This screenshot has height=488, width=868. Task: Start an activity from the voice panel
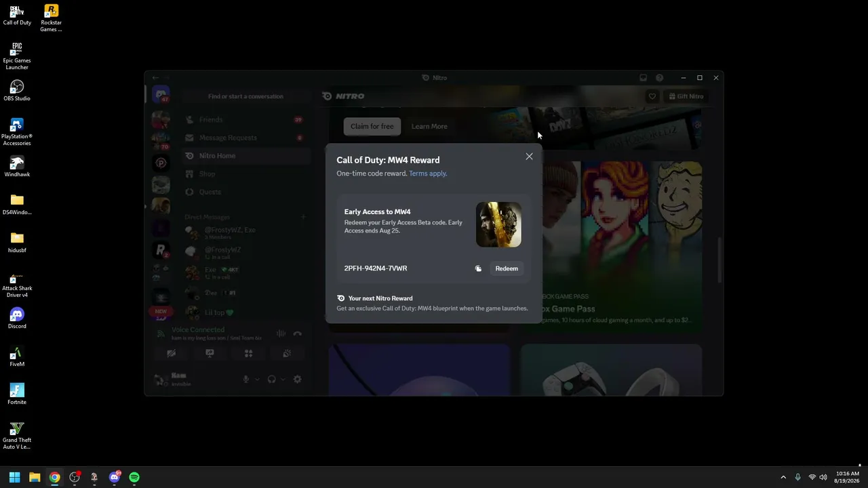(249, 353)
